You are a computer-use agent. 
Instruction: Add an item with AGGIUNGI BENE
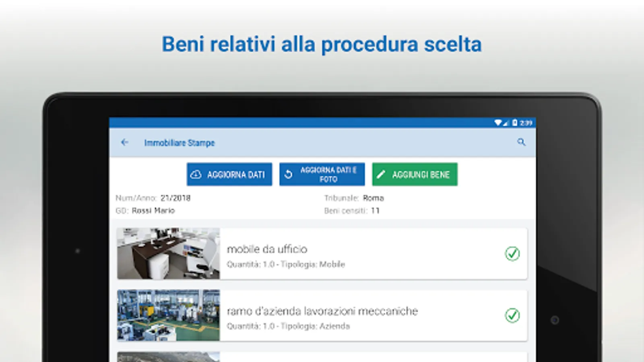click(415, 174)
